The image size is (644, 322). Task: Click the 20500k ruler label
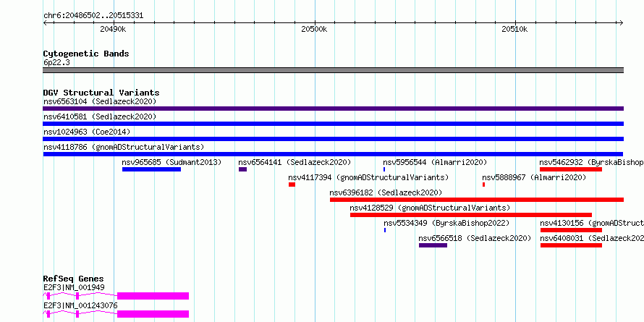(x=314, y=29)
